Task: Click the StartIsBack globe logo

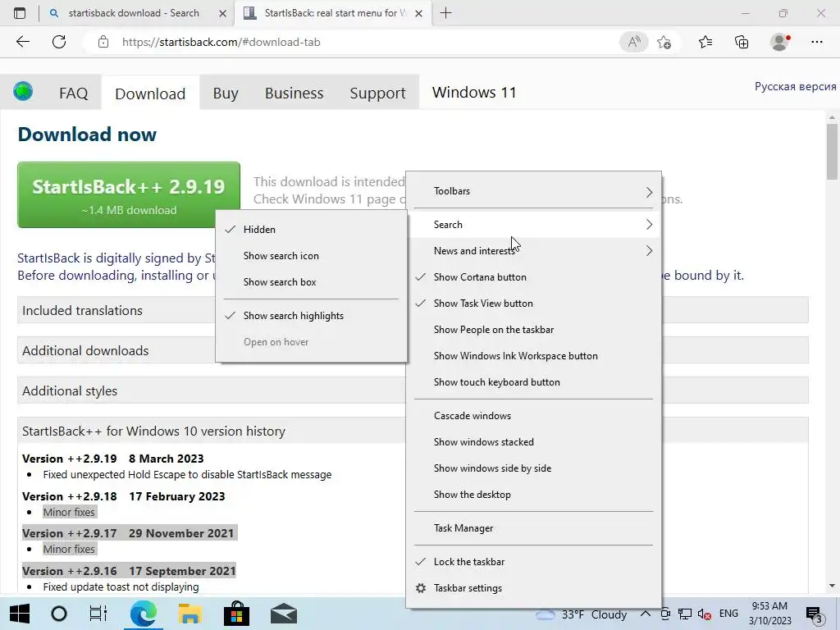Action: [23, 92]
